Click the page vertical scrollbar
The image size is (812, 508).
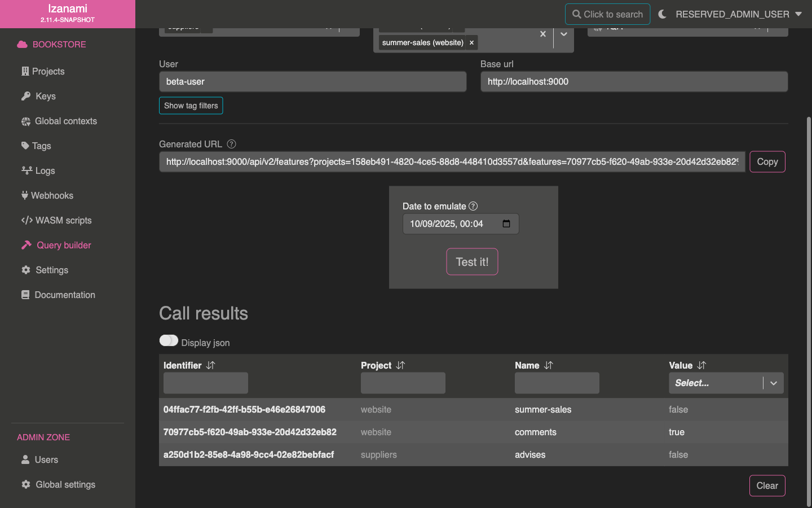click(x=809, y=310)
